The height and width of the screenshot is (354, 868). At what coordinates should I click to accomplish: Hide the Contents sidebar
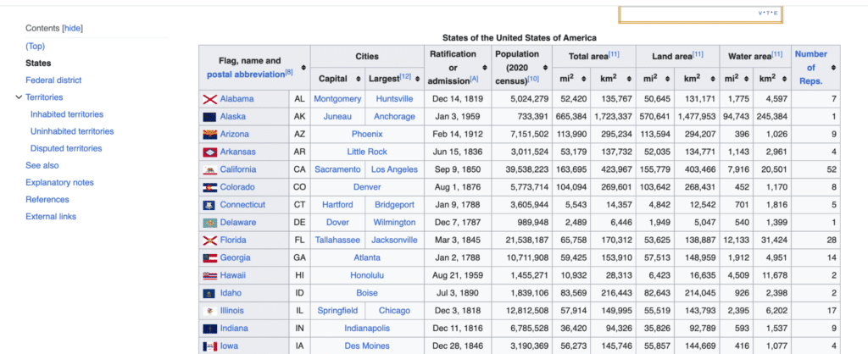(x=72, y=28)
